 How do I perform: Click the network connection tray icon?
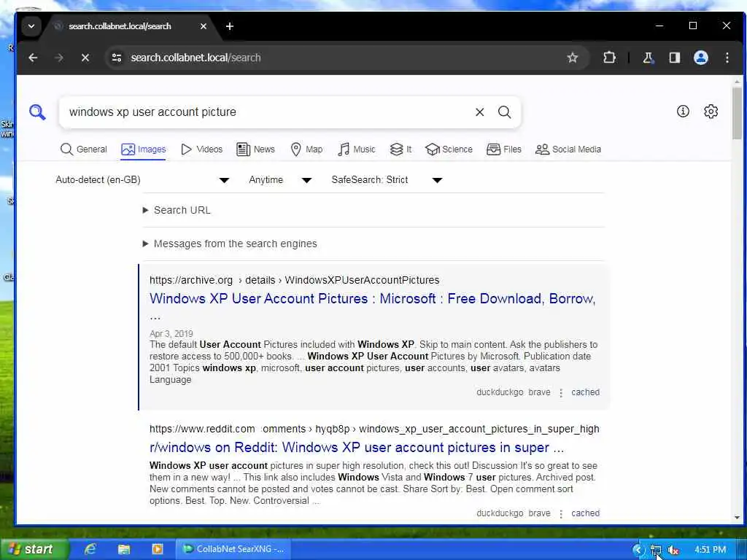coord(656,550)
